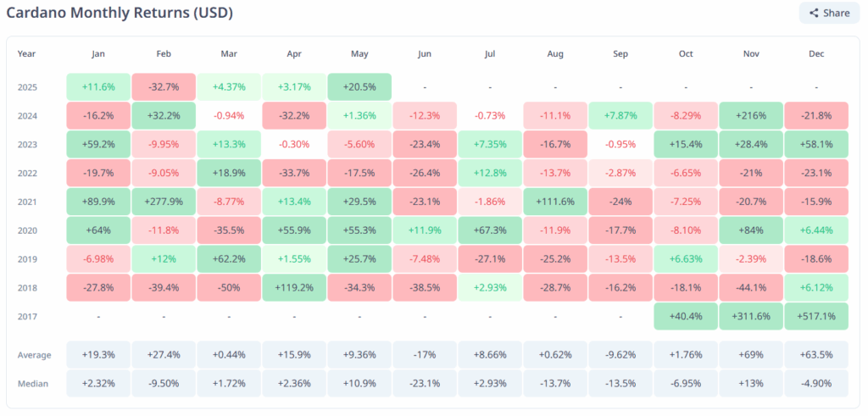868x416 pixels.
Task: Click the Year column header
Action: [27, 54]
